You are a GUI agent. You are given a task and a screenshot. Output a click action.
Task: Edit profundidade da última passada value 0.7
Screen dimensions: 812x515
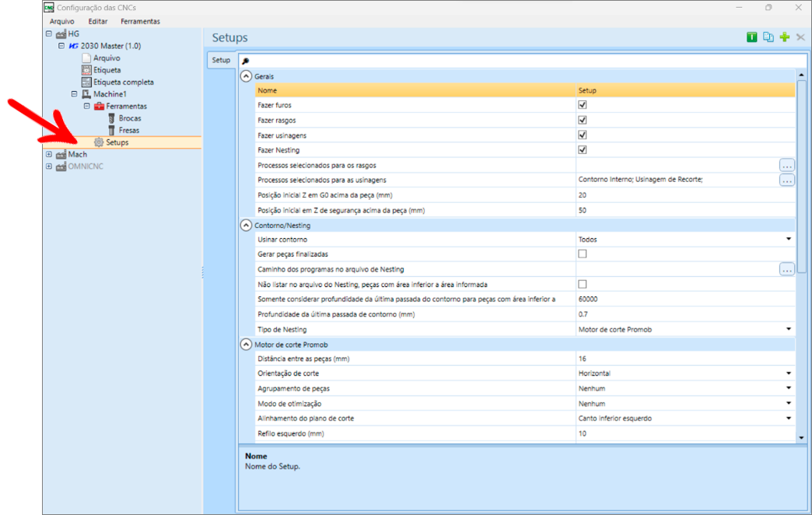[x=685, y=314]
